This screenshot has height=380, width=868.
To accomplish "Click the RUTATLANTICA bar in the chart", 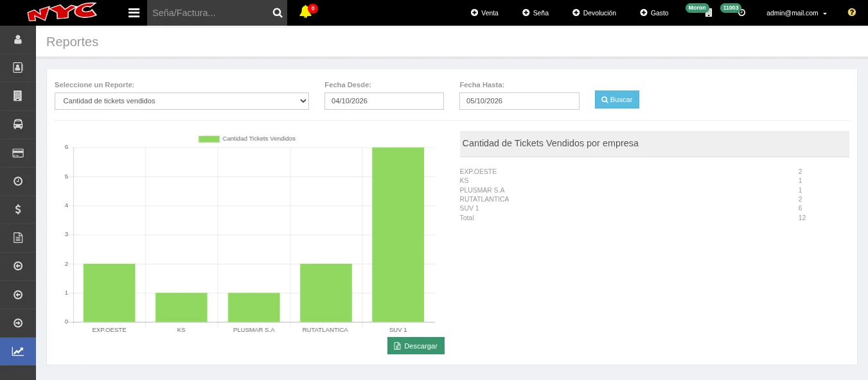I will tap(326, 293).
